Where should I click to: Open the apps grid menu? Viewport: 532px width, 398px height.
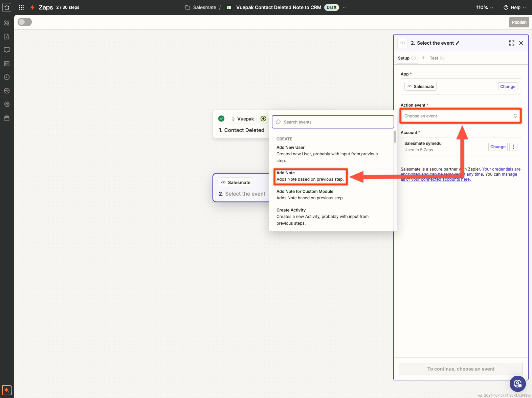pos(21,7)
